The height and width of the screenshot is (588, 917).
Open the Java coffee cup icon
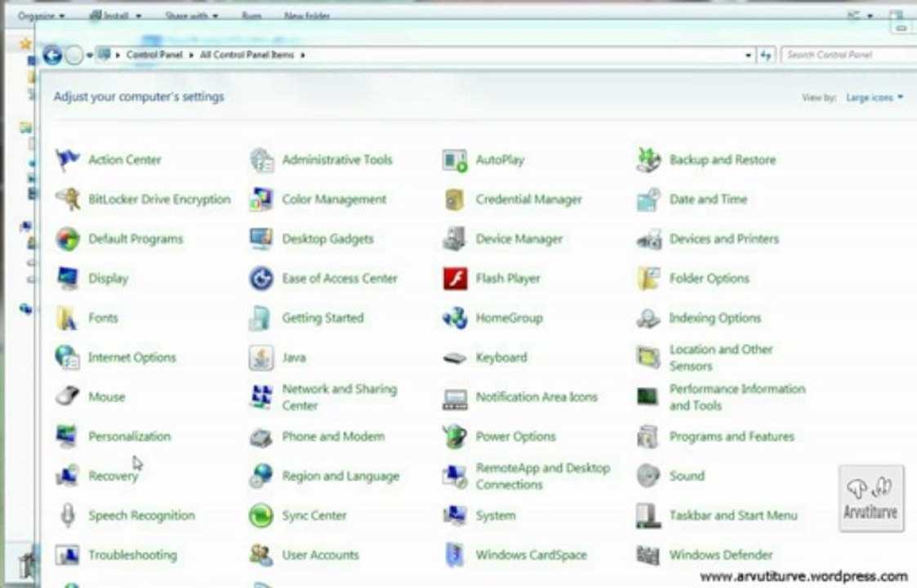pyautogui.click(x=261, y=358)
